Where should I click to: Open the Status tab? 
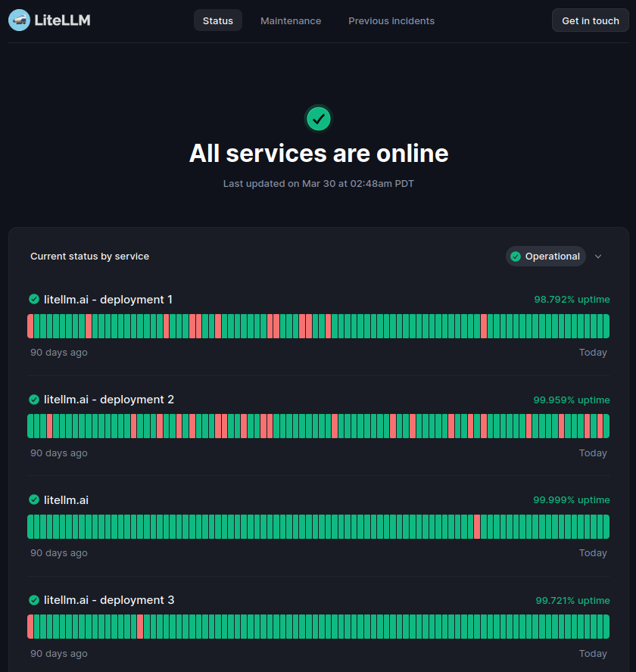(x=218, y=20)
